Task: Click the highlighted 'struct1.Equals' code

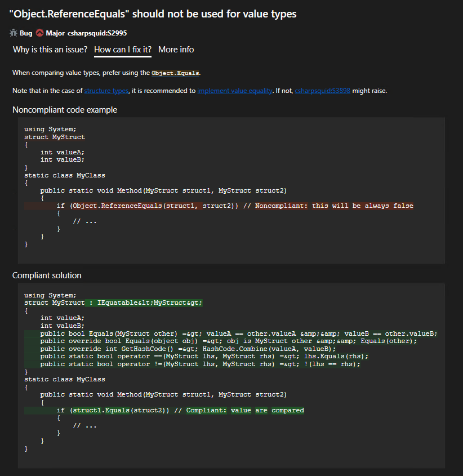Action: tap(101, 410)
